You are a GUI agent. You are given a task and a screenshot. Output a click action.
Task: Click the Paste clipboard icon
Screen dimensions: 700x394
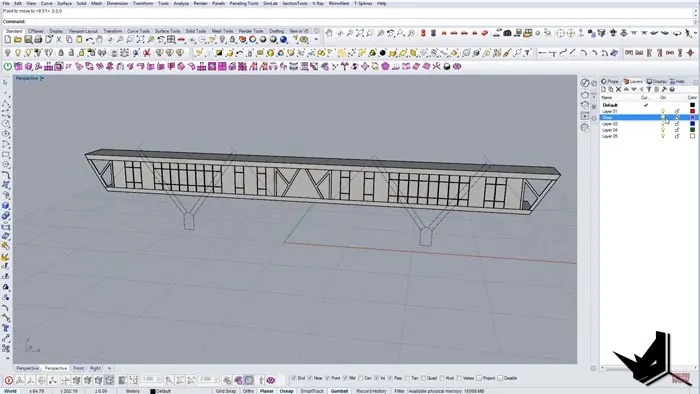pyautogui.click(x=79, y=40)
